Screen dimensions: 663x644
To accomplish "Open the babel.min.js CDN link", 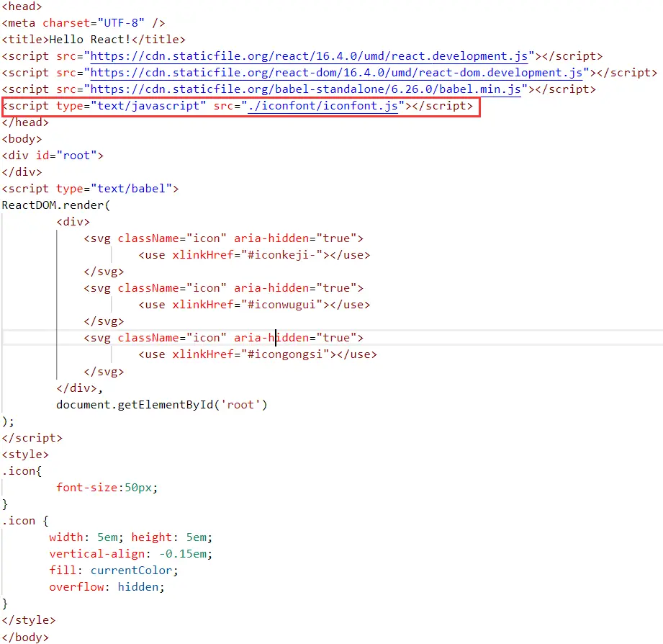I will point(306,89).
